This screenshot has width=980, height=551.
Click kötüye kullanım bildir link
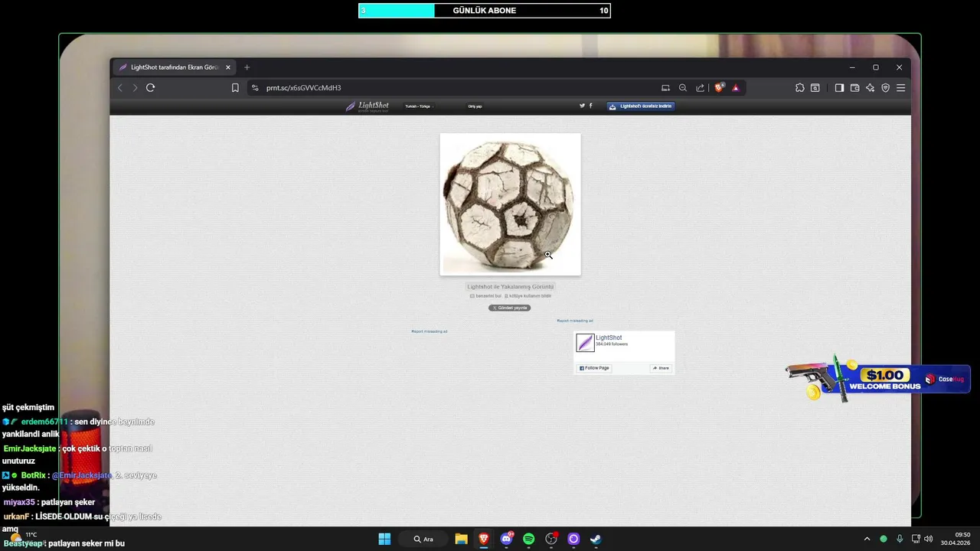[528, 295]
